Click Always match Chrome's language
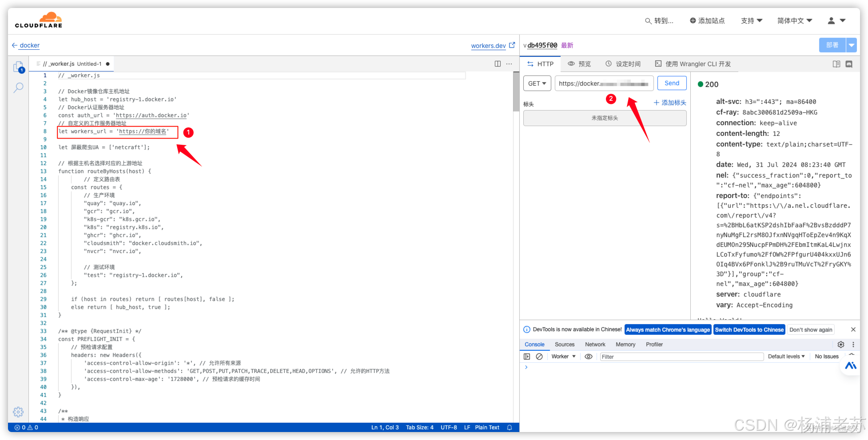This screenshot has width=868, height=440. pyautogui.click(x=668, y=329)
